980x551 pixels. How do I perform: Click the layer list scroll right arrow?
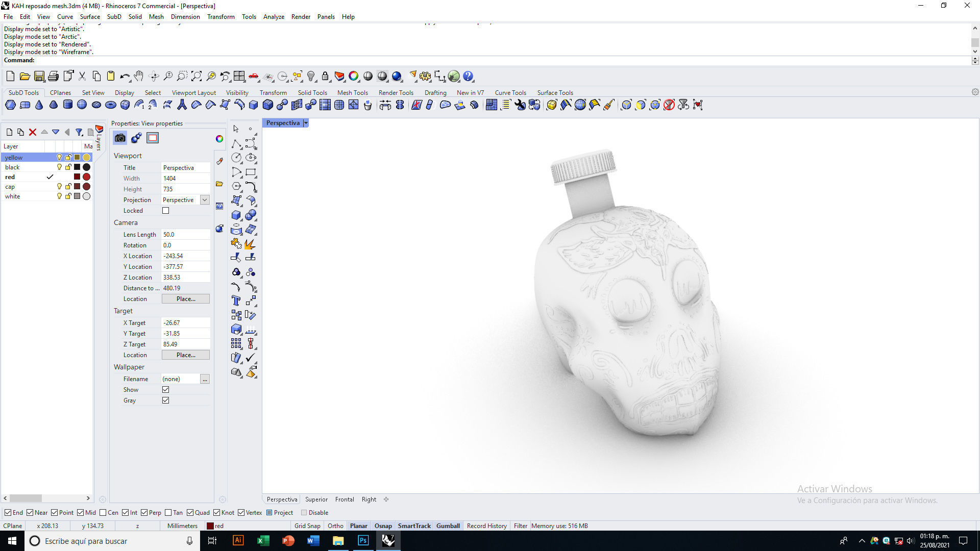pyautogui.click(x=88, y=498)
